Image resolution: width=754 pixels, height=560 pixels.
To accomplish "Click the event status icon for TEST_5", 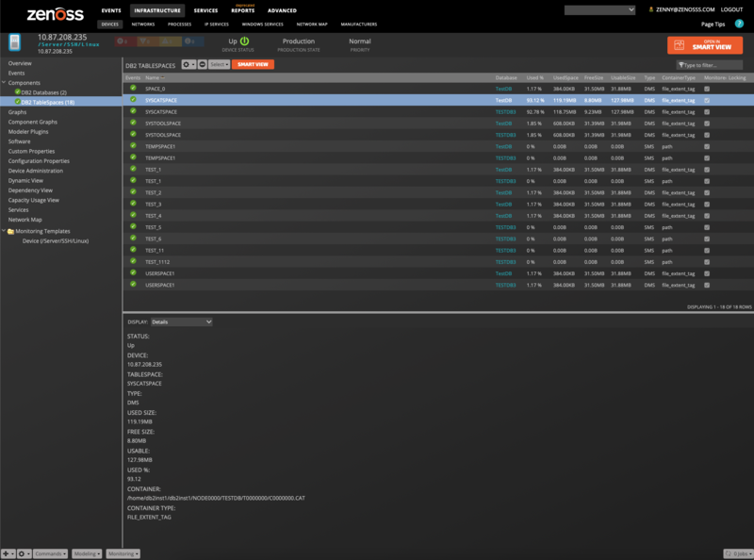I will pyautogui.click(x=133, y=226).
